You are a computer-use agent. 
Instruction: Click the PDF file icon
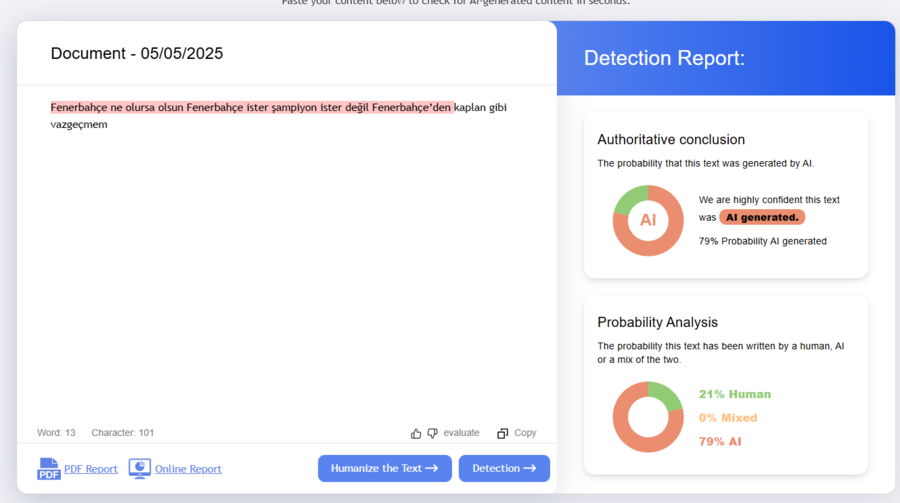(49, 469)
